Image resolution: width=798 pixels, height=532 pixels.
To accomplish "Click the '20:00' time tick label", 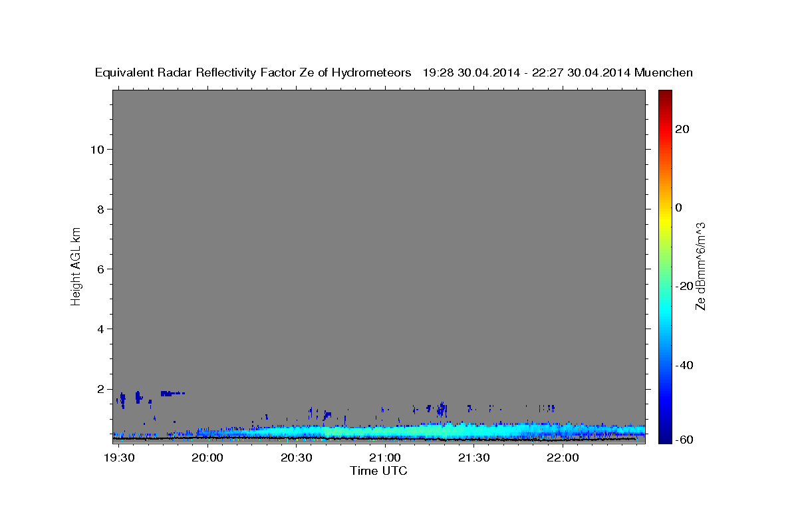I will point(208,458).
